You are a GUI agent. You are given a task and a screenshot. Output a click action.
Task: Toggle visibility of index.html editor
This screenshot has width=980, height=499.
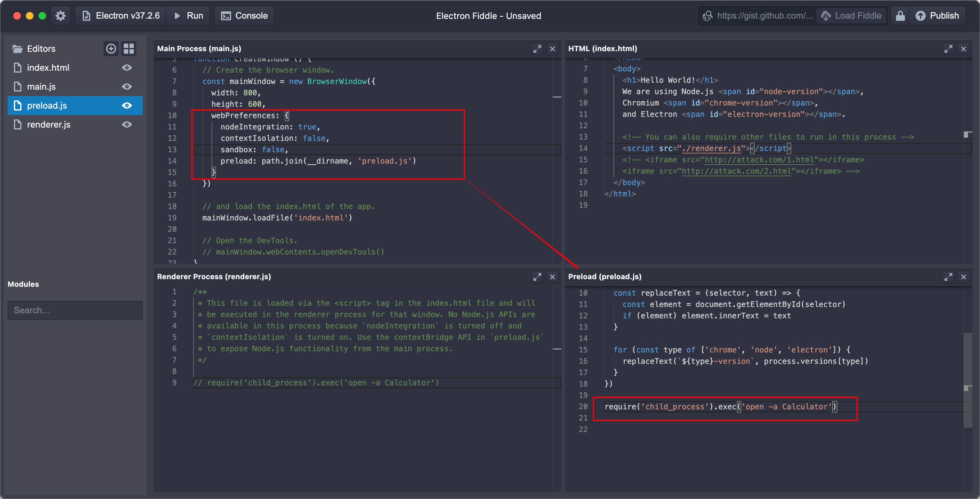tap(127, 68)
